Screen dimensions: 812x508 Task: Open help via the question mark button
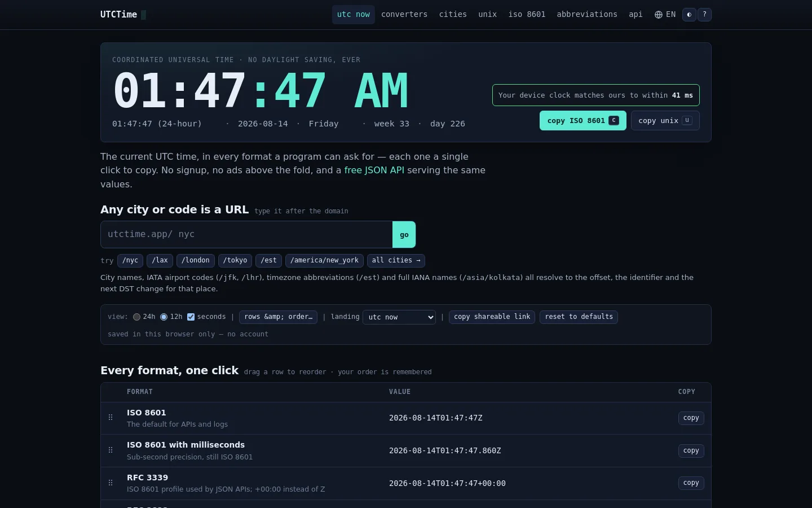704,15
